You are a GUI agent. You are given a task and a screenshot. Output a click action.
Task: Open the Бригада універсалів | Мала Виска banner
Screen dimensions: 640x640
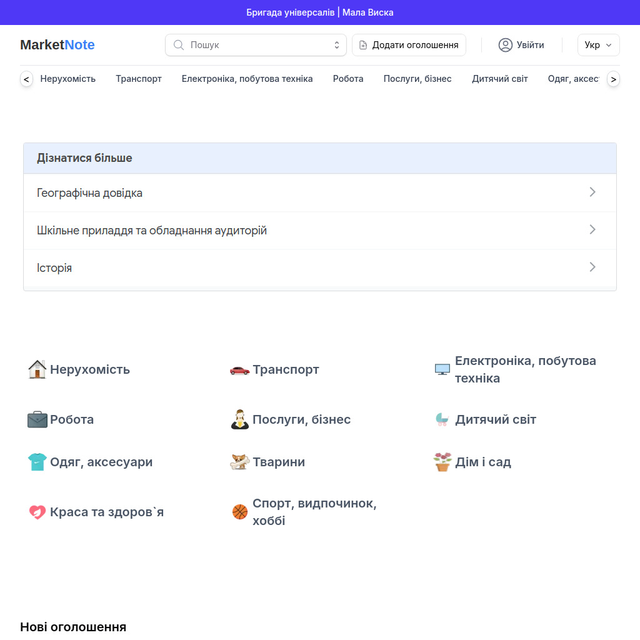(320, 13)
